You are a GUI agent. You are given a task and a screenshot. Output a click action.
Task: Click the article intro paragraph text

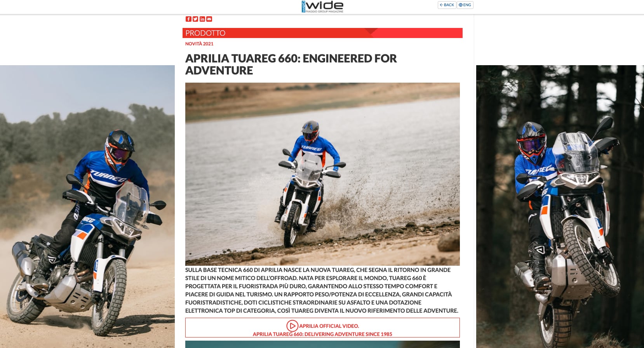tap(322, 290)
